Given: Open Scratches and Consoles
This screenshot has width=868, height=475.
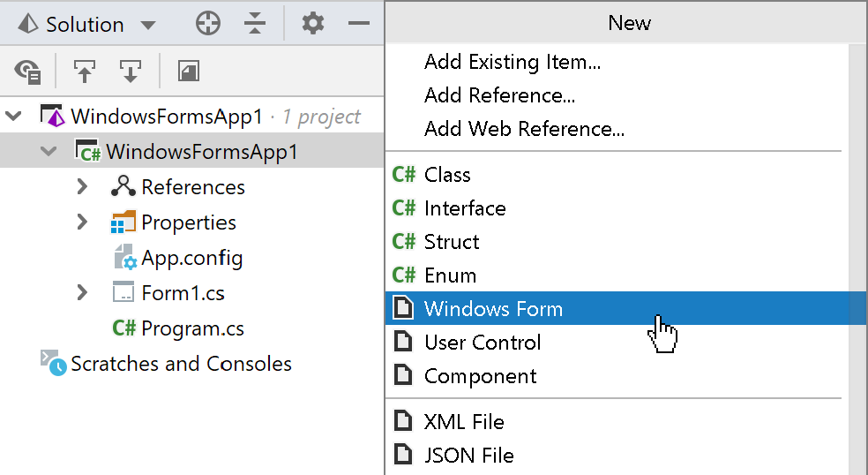Looking at the screenshot, I should tap(166, 364).
